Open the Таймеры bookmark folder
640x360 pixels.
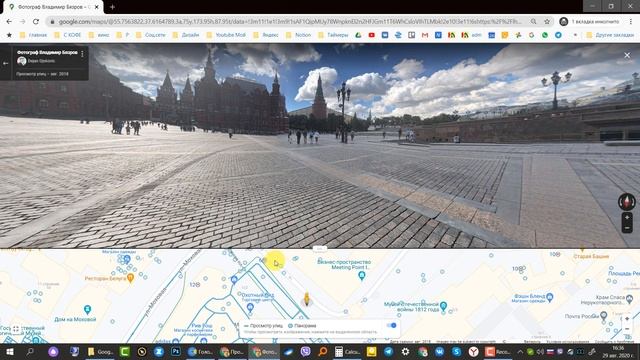(333, 35)
